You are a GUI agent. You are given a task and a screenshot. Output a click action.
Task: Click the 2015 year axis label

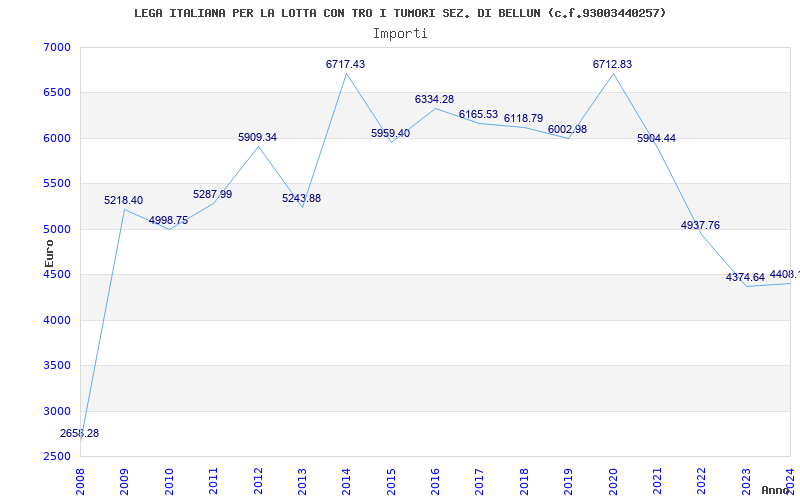tap(391, 481)
